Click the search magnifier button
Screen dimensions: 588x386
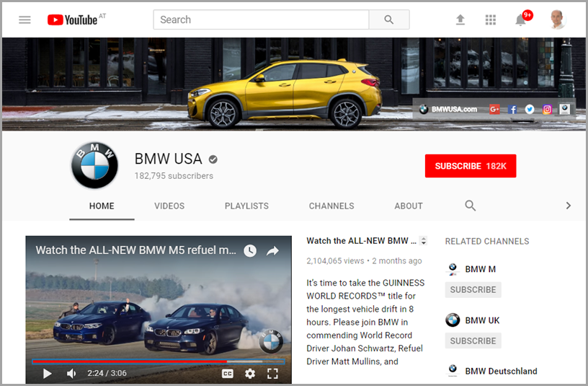tap(389, 19)
